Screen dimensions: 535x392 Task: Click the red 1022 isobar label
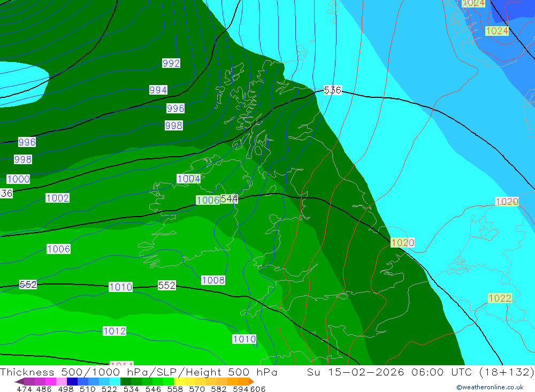pyautogui.click(x=500, y=298)
